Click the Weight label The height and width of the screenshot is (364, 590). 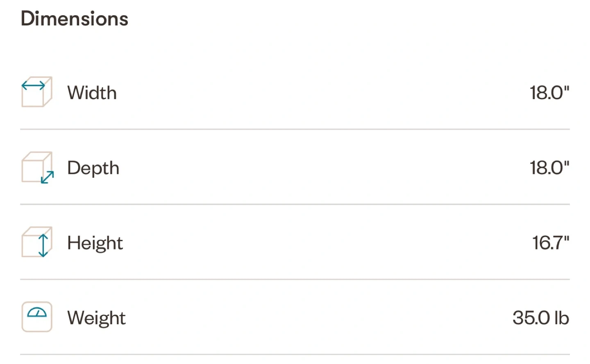coord(97,319)
